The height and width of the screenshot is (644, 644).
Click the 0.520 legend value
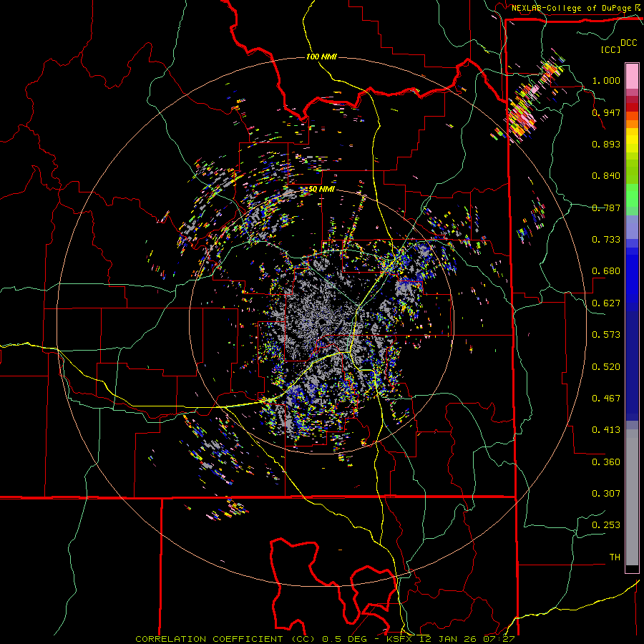click(x=606, y=367)
